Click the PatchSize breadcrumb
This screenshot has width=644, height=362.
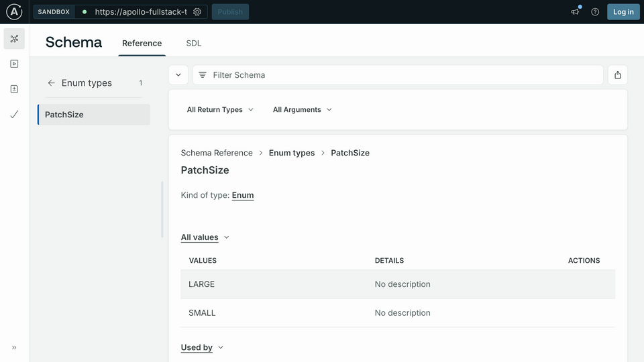point(350,153)
